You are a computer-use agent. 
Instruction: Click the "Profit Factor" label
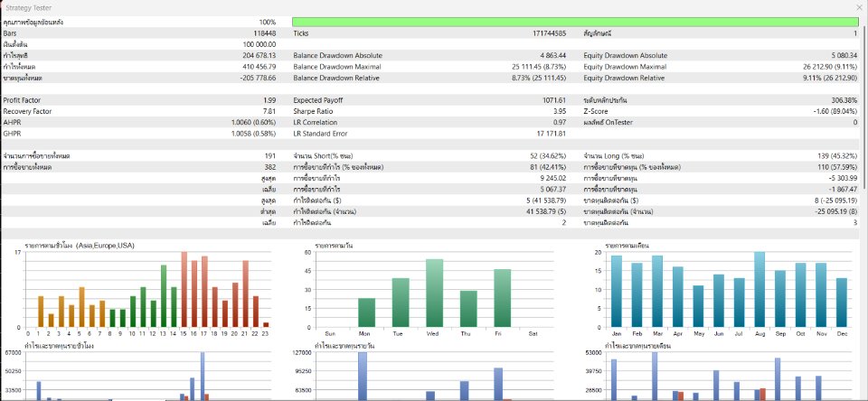pyautogui.click(x=22, y=100)
